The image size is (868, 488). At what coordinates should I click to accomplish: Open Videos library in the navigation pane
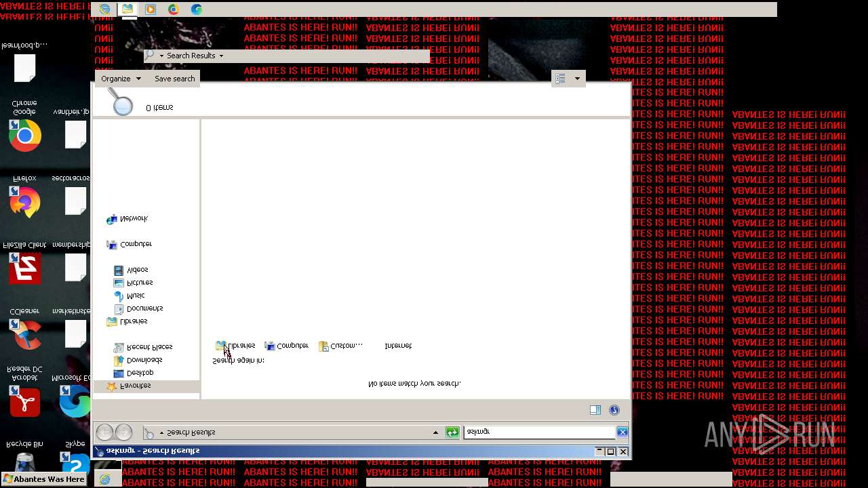tap(131, 270)
